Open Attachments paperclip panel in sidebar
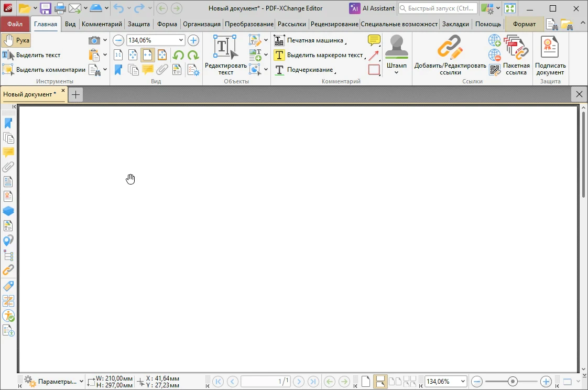This screenshot has width=588, height=390. point(8,167)
